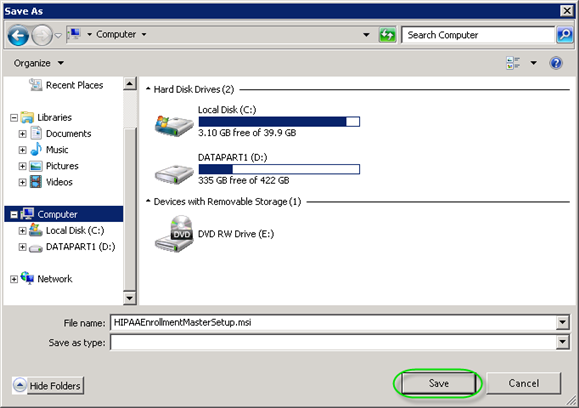
Task: Expand the Music library node
Action: coord(23,150)
